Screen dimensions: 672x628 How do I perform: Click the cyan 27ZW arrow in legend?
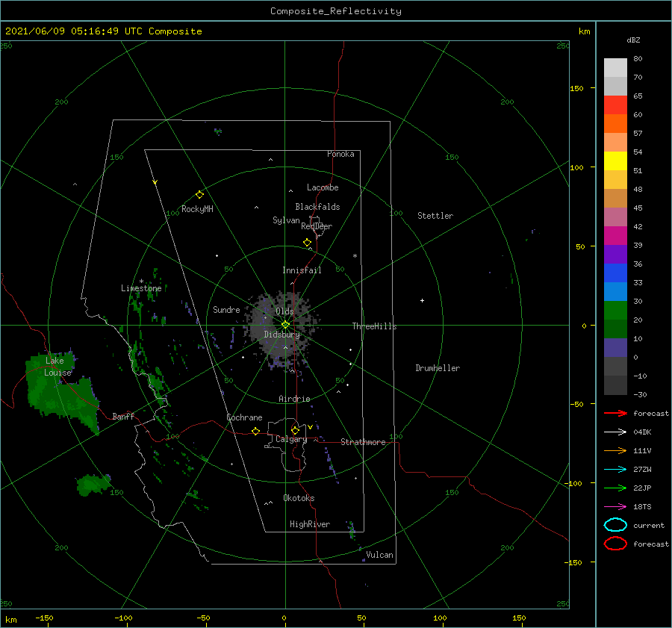[x=615, y=470]
